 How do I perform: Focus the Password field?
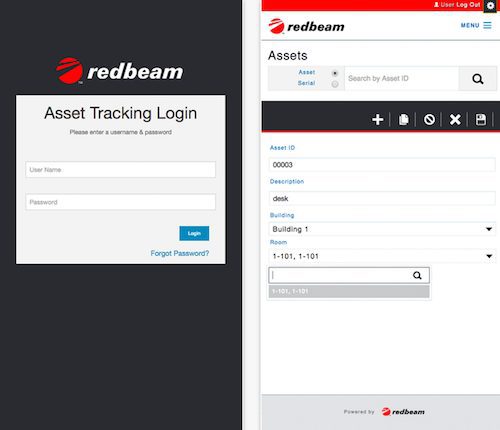click(120, 202)
